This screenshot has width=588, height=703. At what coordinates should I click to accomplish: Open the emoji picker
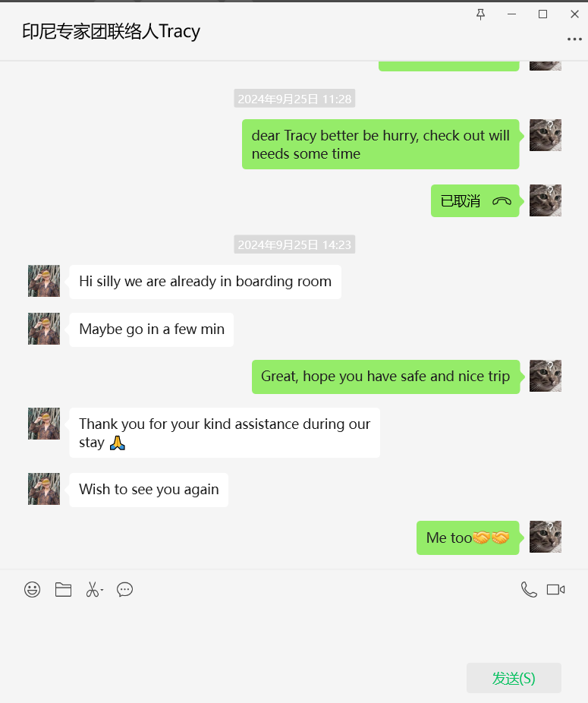point(33,590)
